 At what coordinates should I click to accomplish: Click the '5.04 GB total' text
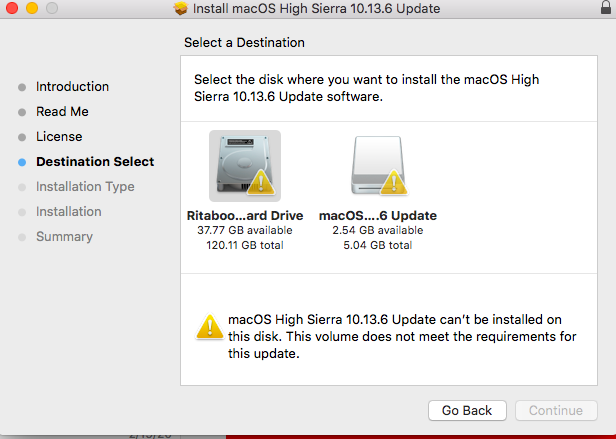click(378, 245)
